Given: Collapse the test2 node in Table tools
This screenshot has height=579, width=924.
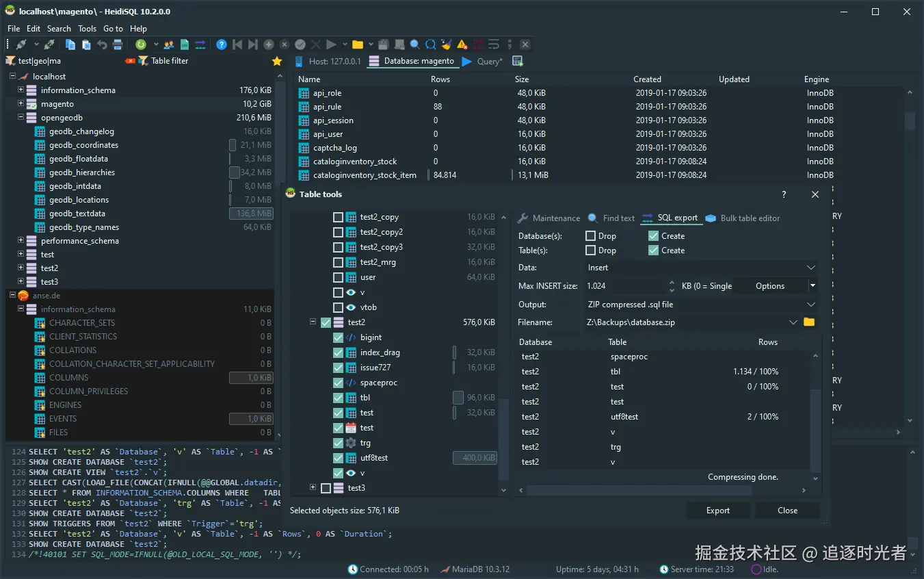Looking at the screenshot, I should (x=313, y=322).
